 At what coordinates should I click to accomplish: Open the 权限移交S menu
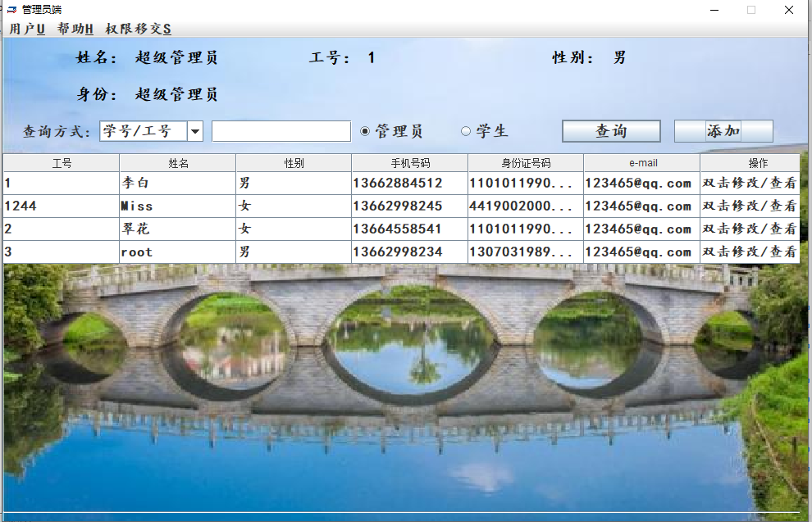click(x=138, y=29)
